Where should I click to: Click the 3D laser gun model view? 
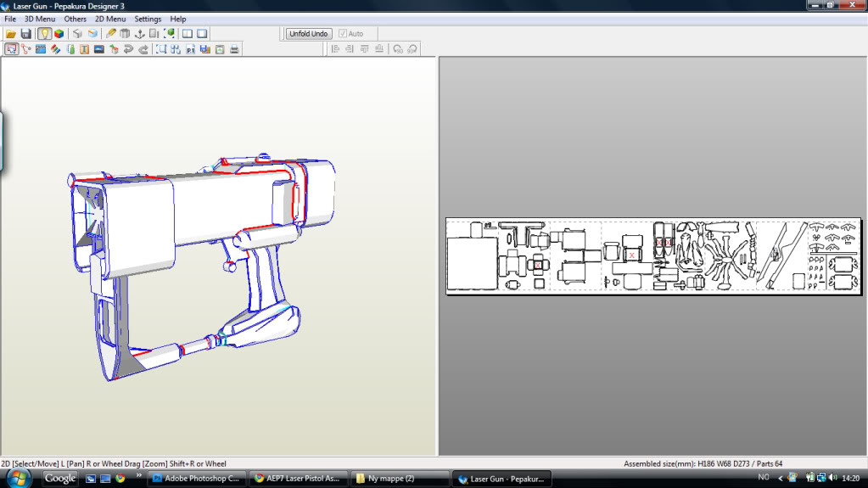tap(202, 267)
